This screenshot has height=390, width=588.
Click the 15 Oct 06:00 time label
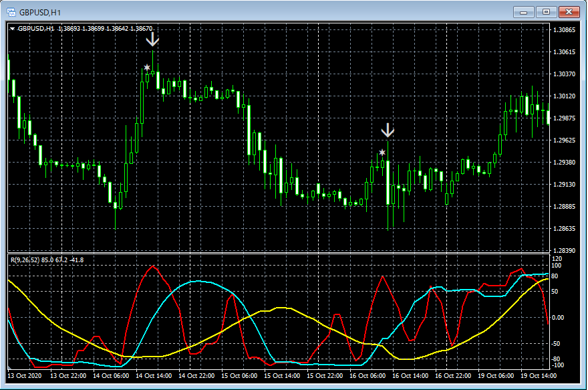coord(239,376)
